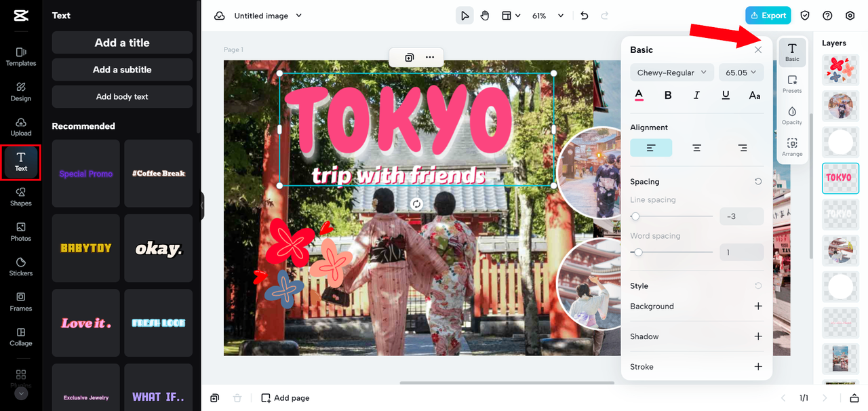This screenshot has width=868, height=411.
Task: Open the 65.05 font size dropdown
Action: coord(741,73)
